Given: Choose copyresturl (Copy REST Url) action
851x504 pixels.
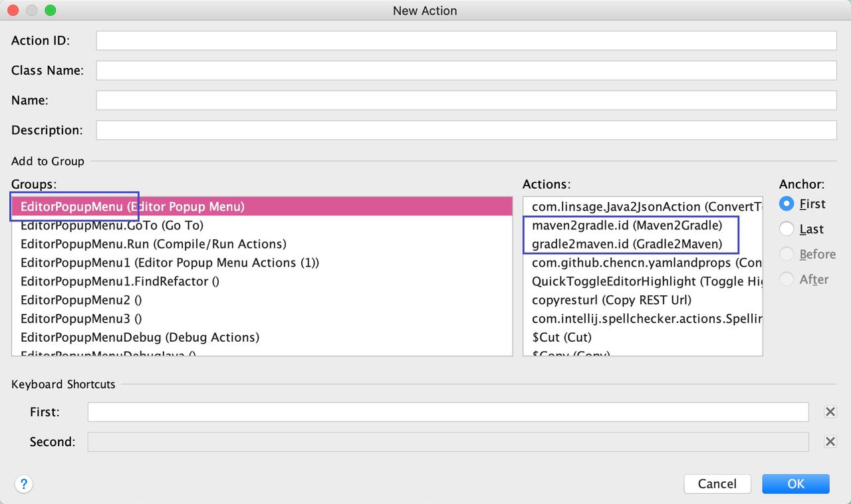Looking at the screenshot, I should pos(611,300).
